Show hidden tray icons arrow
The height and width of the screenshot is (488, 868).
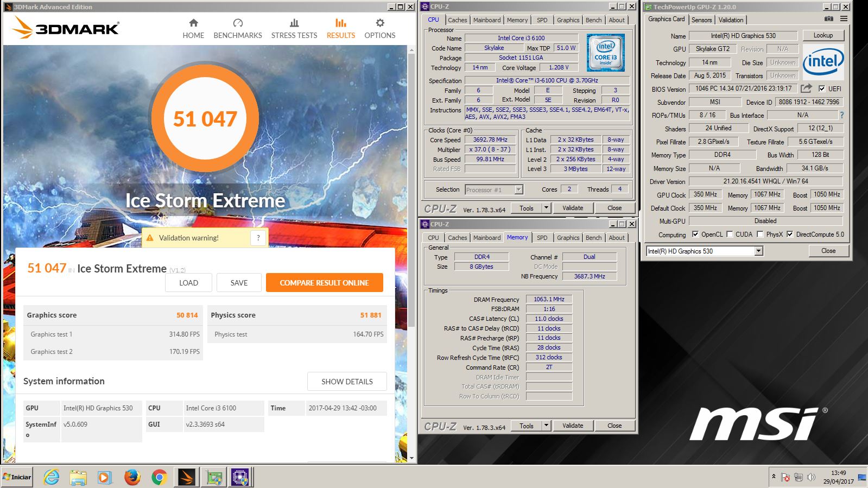[x=774, y=477]
